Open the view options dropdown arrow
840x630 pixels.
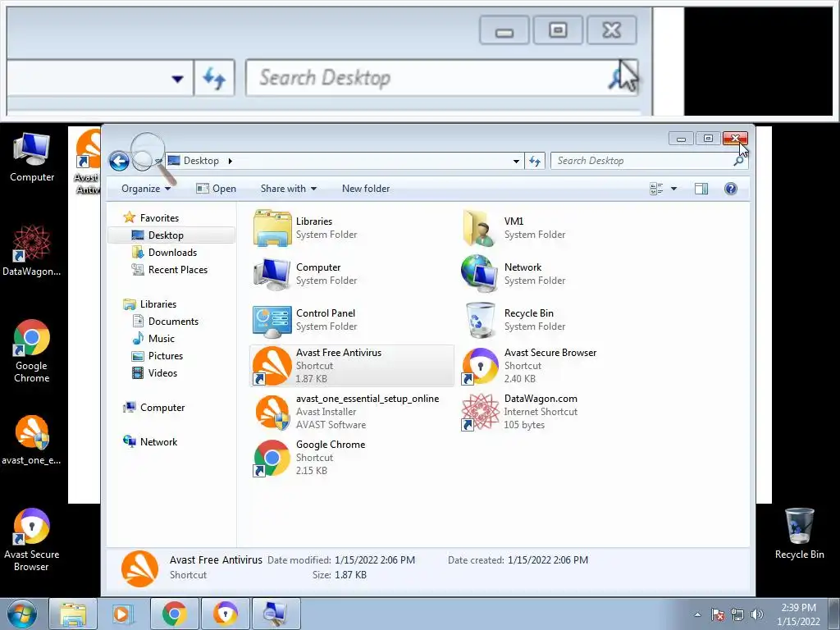[x=674, y=189]
